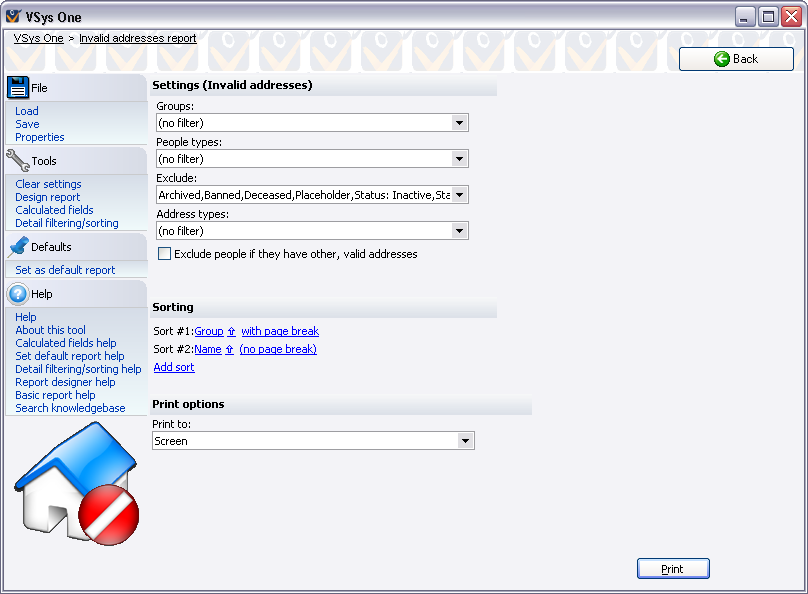Change Sort #2 Name field
This screenshot has height=594, width=808.
point(208,349)
